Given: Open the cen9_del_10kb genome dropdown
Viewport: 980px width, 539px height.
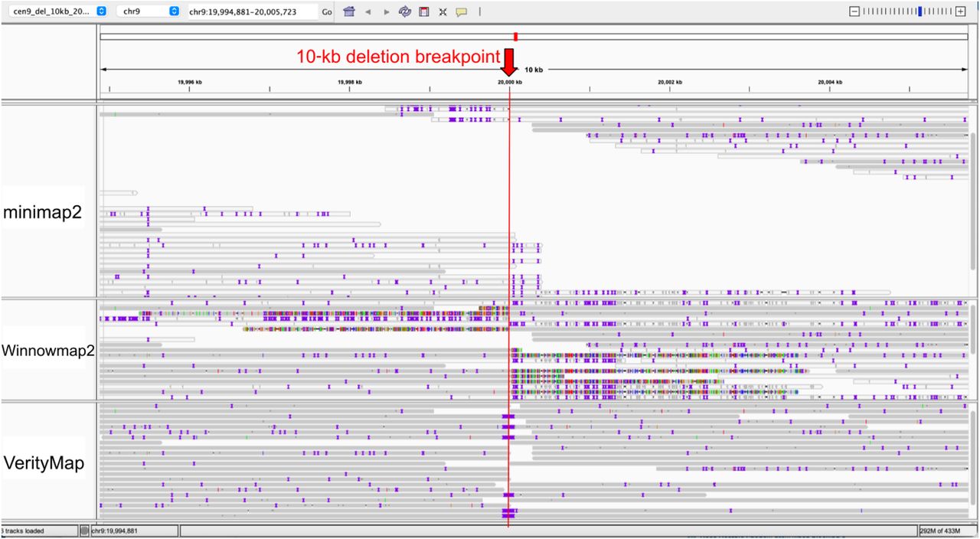Looking at the screenshot, I should coord(59,12).
